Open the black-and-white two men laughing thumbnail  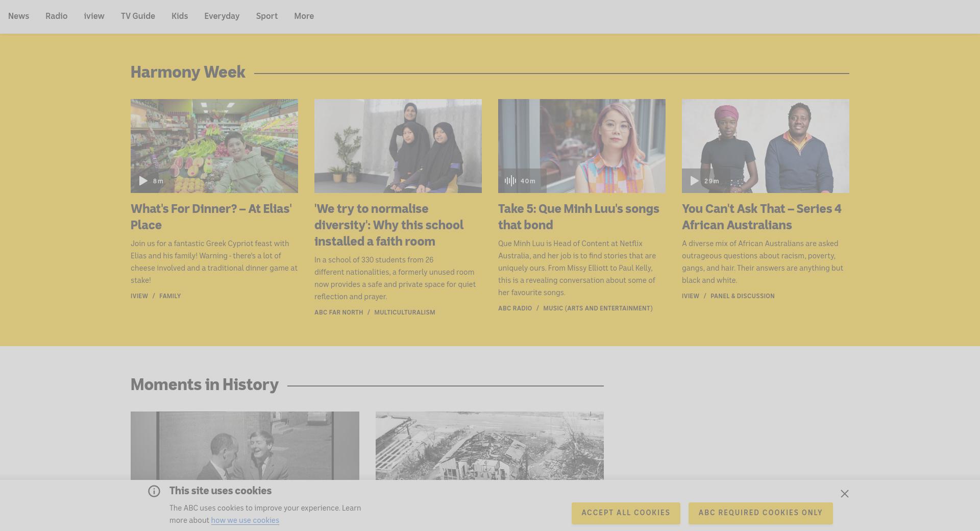245,446
